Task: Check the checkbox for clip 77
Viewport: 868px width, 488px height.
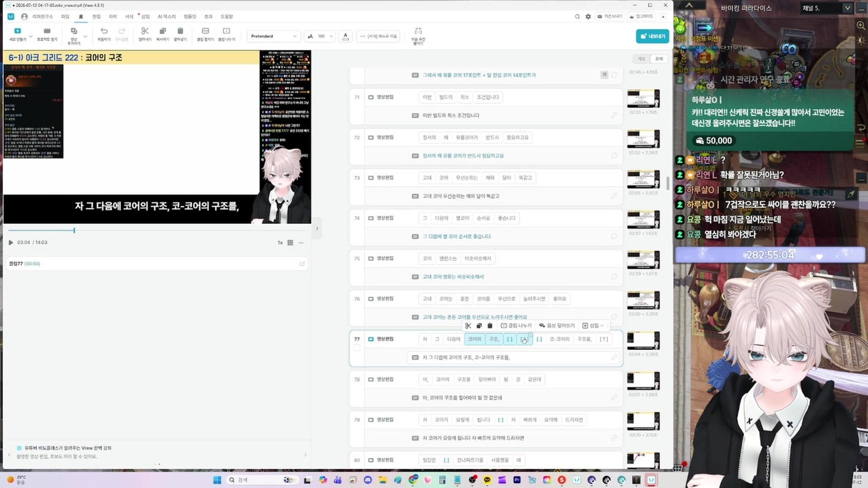Action: tap(357, 348)
